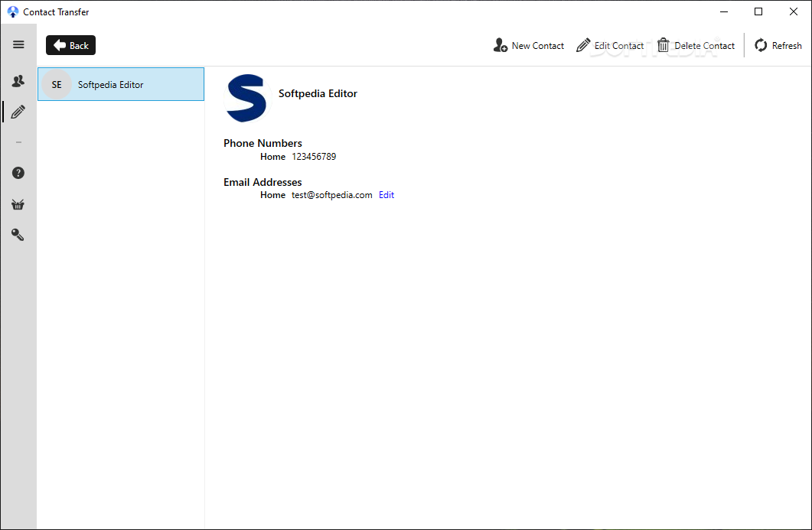Image resolution: width=812 pixels, height=530 pixels.
Task: Select Softpedia Editor in the contact list
Action: point(121,84)
